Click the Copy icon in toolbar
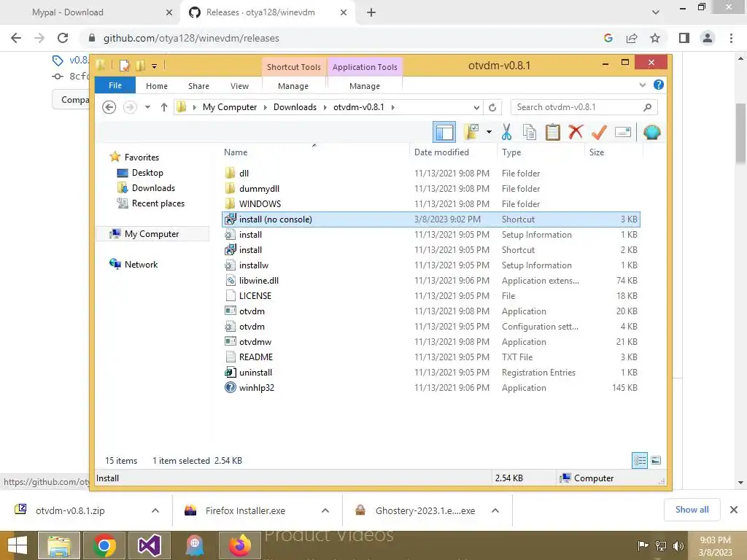This screenshot has width=747, height=560. pos(530,132)
